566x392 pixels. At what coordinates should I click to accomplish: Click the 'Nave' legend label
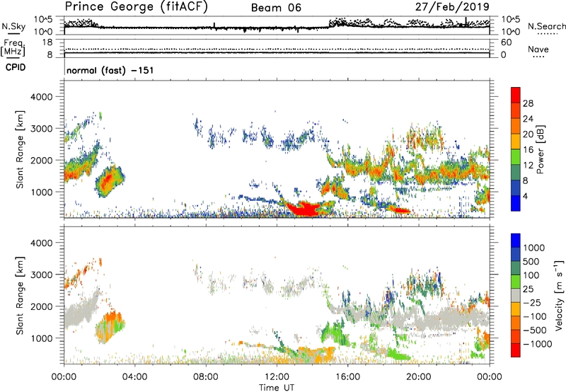click(538, 49)
